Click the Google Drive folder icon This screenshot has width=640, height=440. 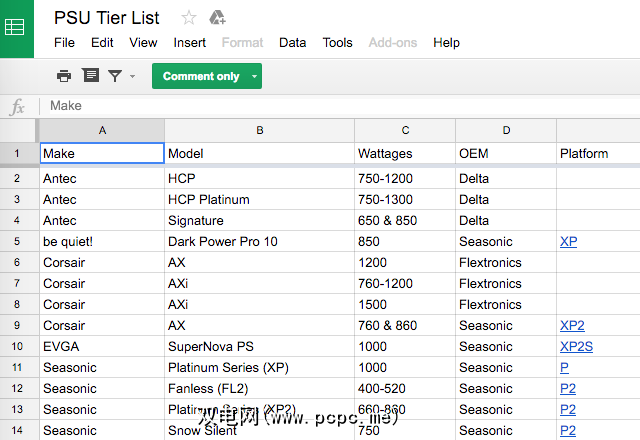pyautogui.click(x=217, y=17)
